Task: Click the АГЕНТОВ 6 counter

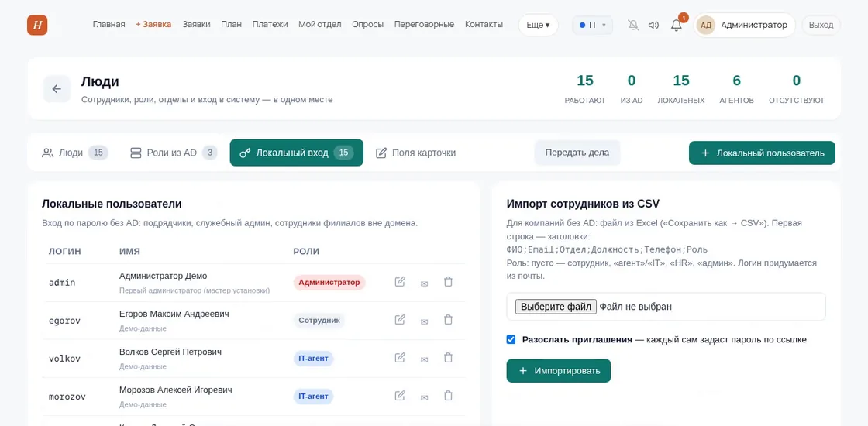Action: point(737,89)
